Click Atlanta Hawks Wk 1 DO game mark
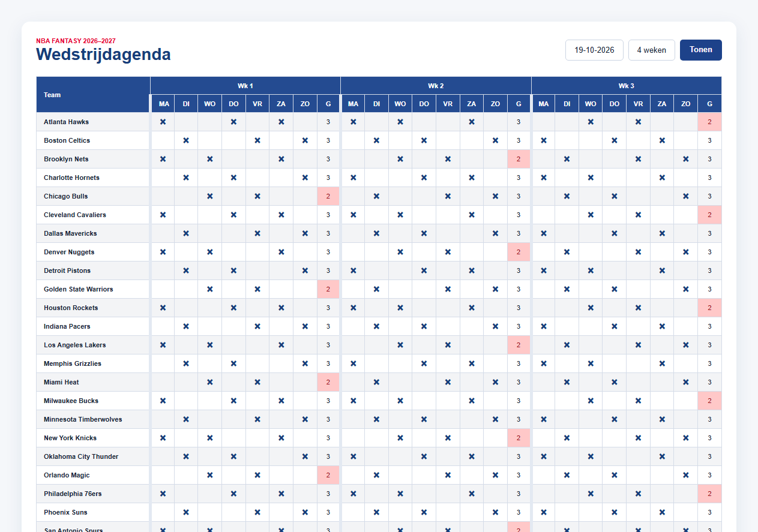Screen dimensions: 758x532 click(x=233, y=122)
